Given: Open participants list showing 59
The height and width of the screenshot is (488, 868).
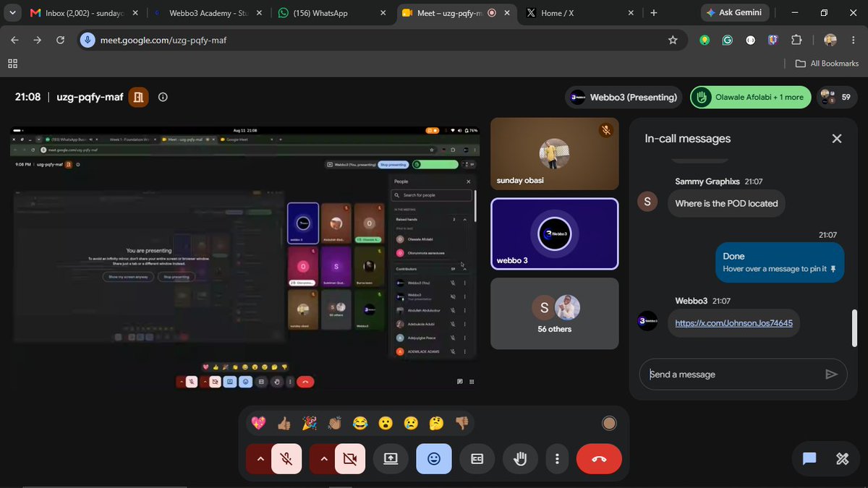Looking at the screenshot, I should click(x=836, y=97).
